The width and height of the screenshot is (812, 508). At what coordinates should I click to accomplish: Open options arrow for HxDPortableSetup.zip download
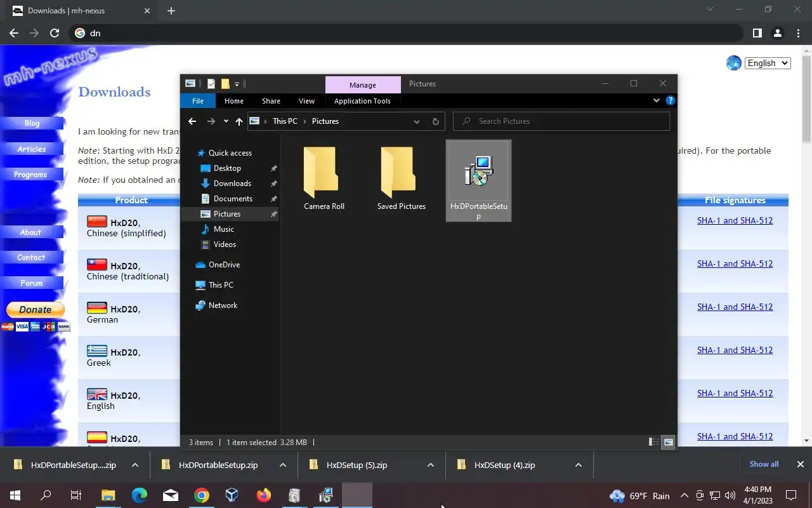click(283, 465)
